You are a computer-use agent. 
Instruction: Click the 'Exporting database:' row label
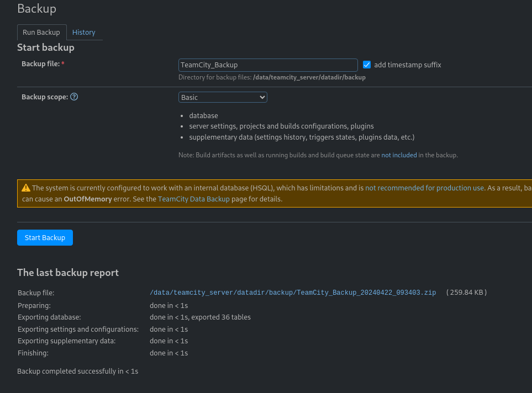[x=49, y=317]
